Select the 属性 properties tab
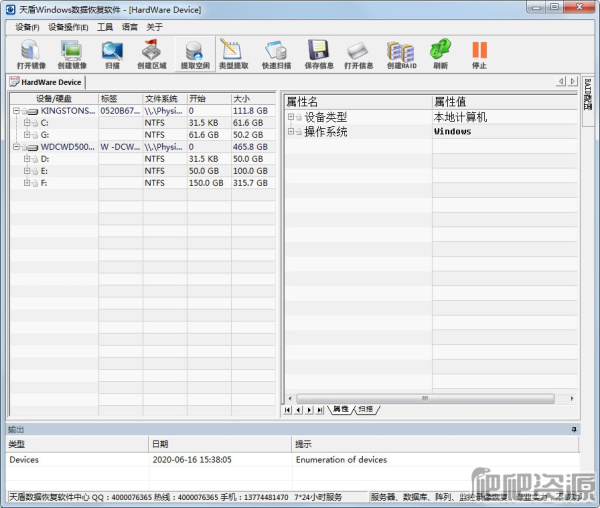The height and width of the screenshot is (508, 600). [x=341, y=409]
